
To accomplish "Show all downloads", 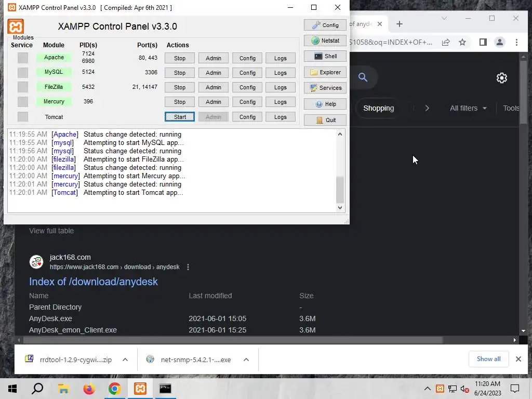I will coord(488,359).
